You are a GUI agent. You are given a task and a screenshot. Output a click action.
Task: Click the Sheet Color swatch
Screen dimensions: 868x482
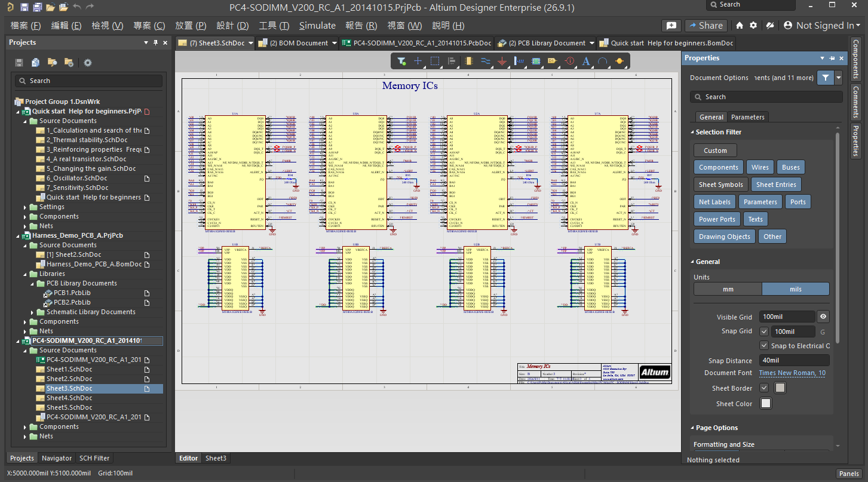coord(766,404)
